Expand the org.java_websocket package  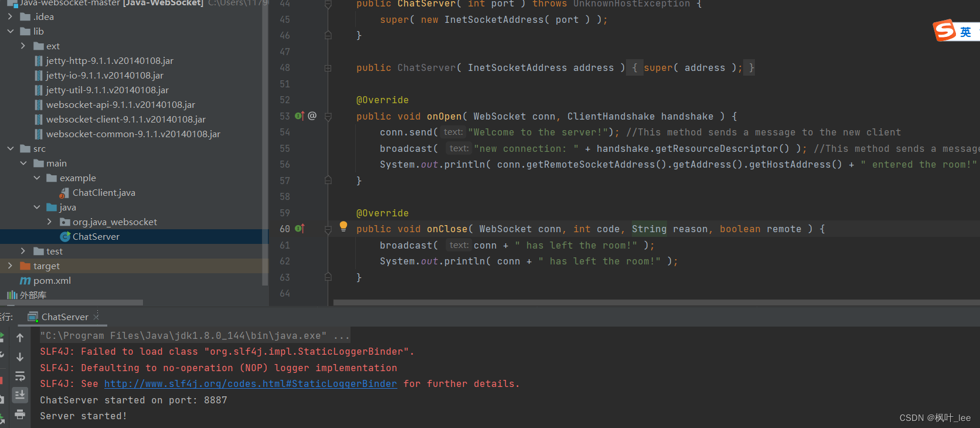[x=49, y=222]
